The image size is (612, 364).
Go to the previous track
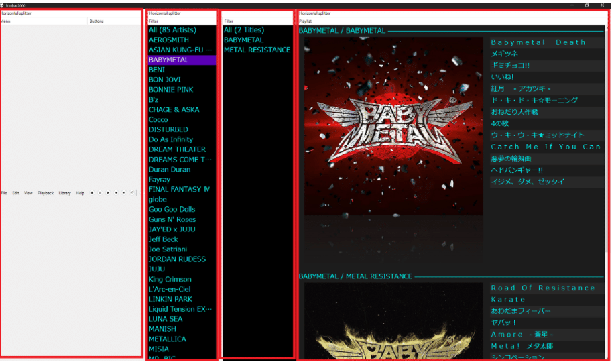(x=116, y=193)
